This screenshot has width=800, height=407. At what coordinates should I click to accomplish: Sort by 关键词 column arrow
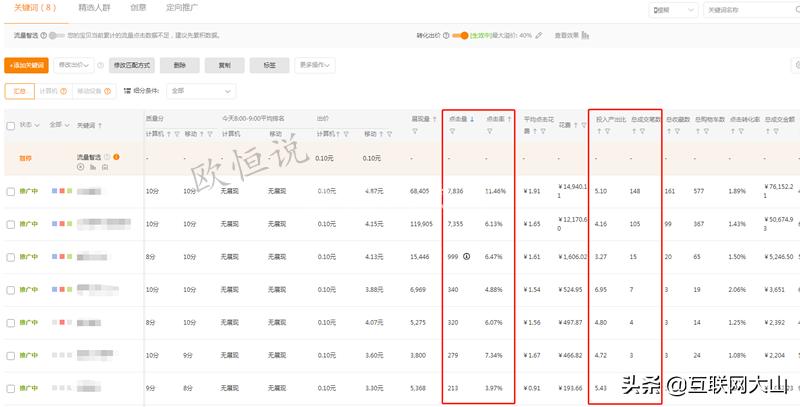(x=100, y=125)
